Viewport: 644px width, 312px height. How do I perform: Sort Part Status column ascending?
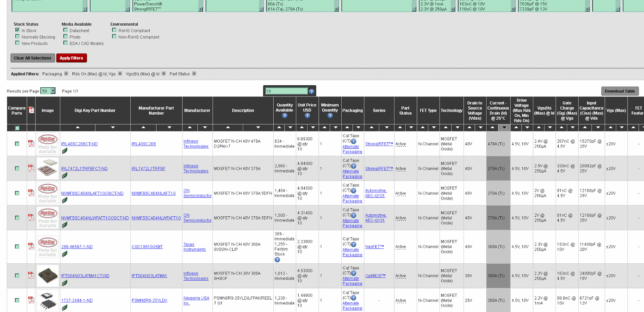click(x=400, y=127)
